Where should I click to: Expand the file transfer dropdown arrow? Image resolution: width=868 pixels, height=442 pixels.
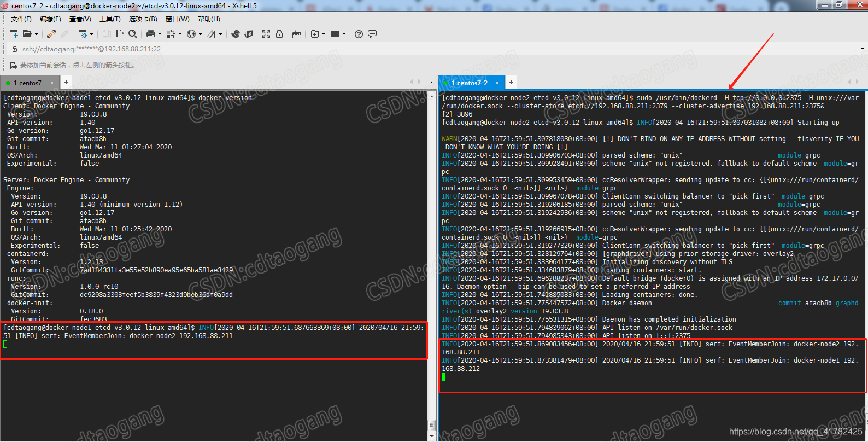point(180,34)
